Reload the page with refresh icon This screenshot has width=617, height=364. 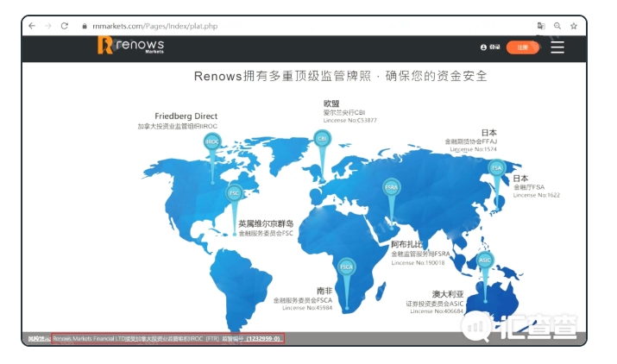pos(65,26)
